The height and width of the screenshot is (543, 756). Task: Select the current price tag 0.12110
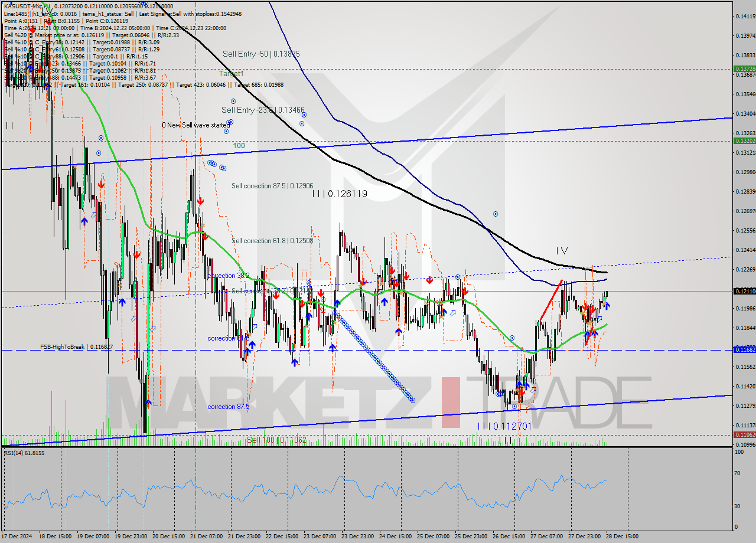(x=744, y=291)
